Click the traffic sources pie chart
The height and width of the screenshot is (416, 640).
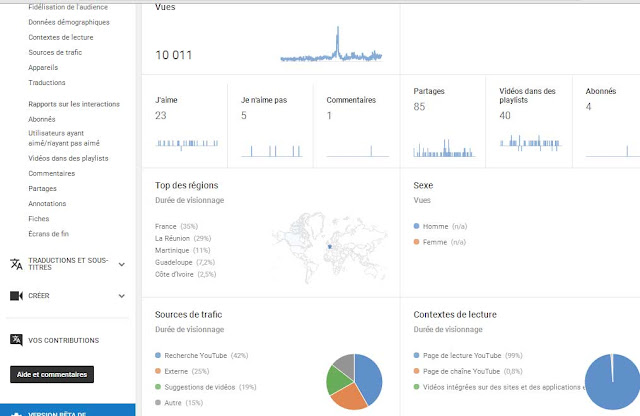click(x=354, y=382)
